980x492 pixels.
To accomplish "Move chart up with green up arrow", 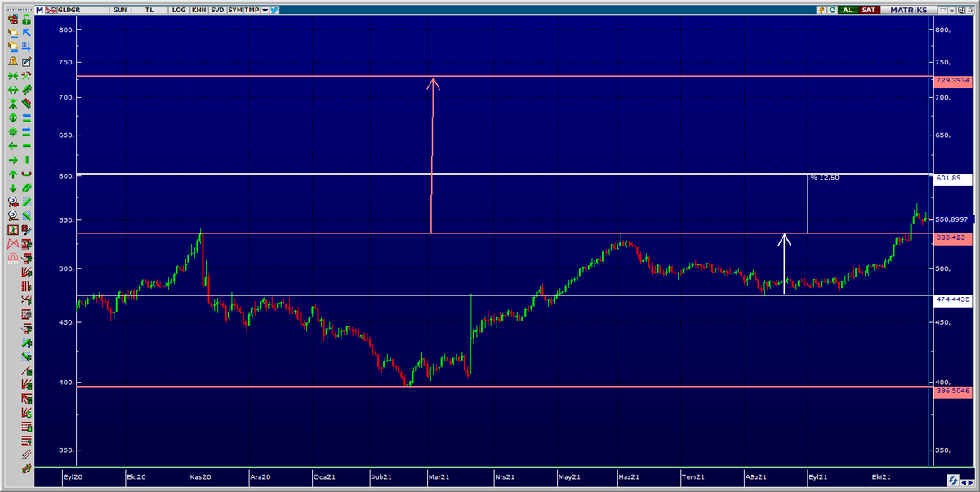I will pyautogui.click(x=13, y=174).
